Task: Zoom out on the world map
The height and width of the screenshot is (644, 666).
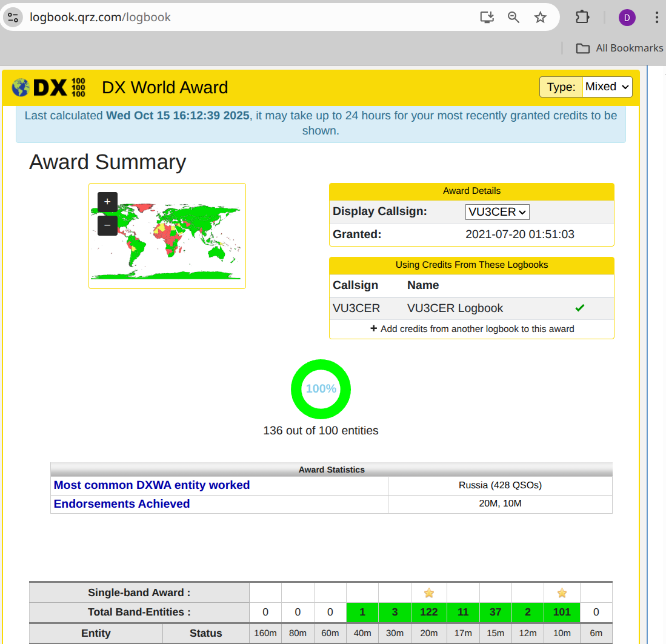Action: pos(107,225)
